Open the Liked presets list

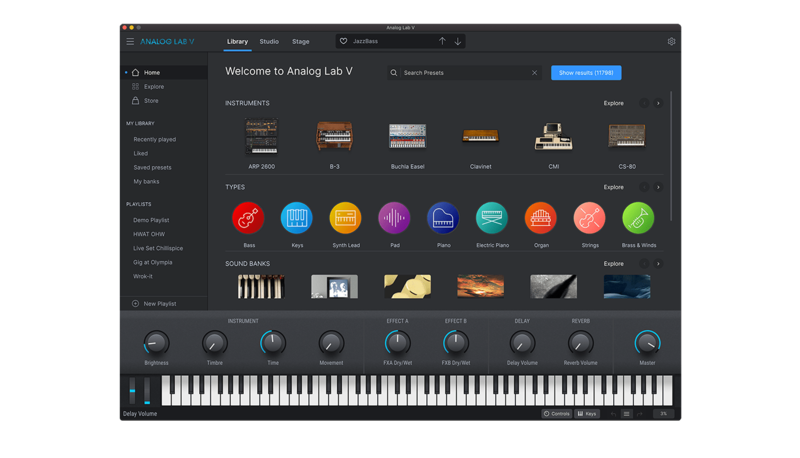pyautogui.click(x=141, y=154)
